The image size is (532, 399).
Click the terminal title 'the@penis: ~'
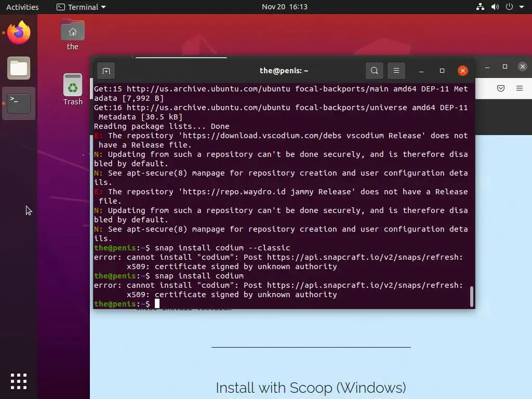(x=284, y=71)
